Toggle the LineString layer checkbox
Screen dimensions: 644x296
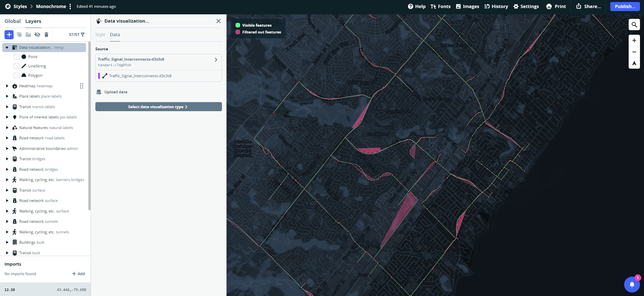[16, 66]
